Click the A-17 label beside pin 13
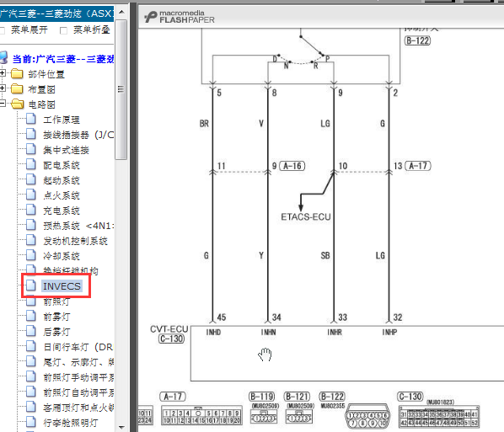The image size is (504, 432). click(418, 166)
